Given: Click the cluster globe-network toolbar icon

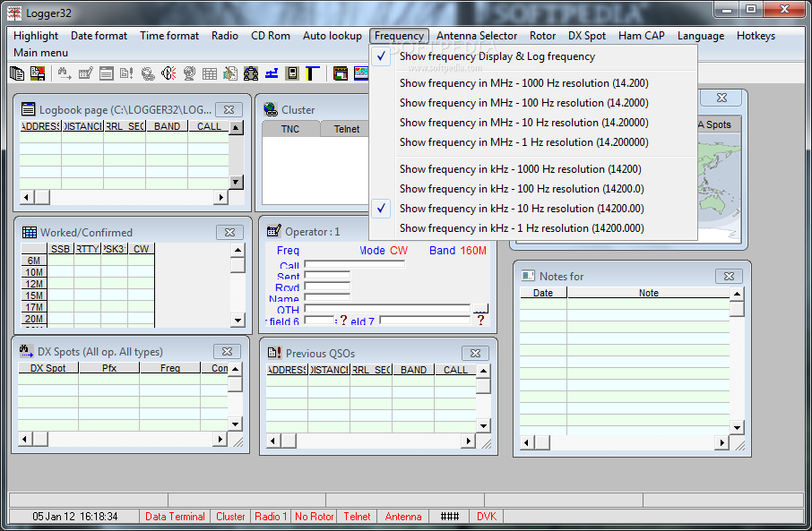Looking at the screenshot, I should 148,73.
